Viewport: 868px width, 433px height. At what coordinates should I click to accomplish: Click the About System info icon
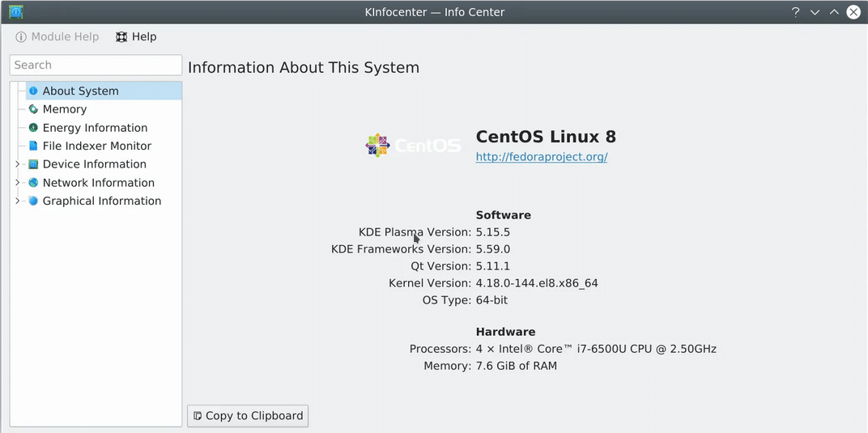[x=33, y=91]
